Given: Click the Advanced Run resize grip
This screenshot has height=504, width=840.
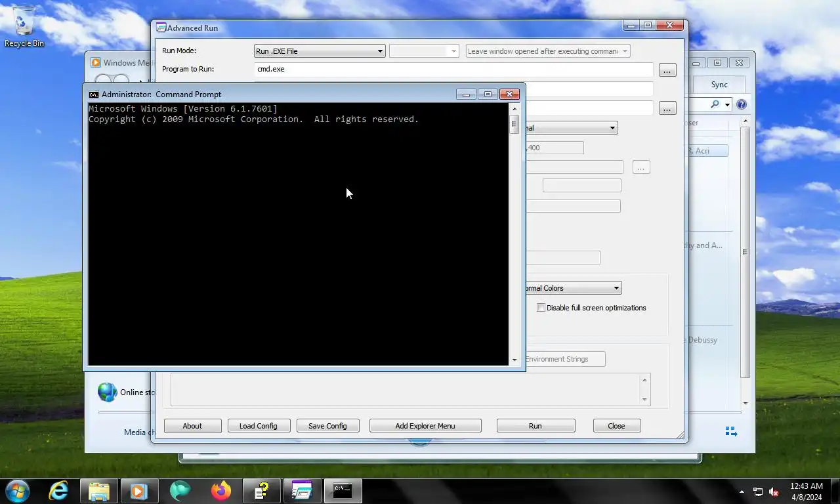Looking at the screenshot, I should coord(680,435).
